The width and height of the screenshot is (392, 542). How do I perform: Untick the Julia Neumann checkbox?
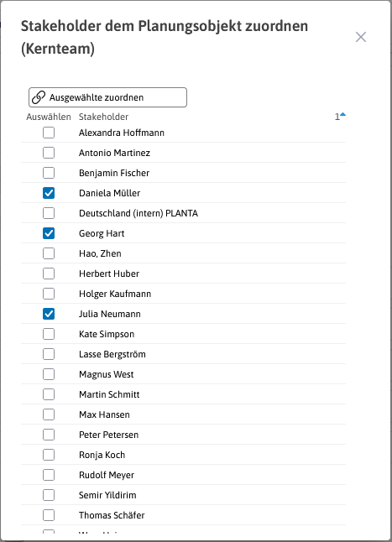49,314
